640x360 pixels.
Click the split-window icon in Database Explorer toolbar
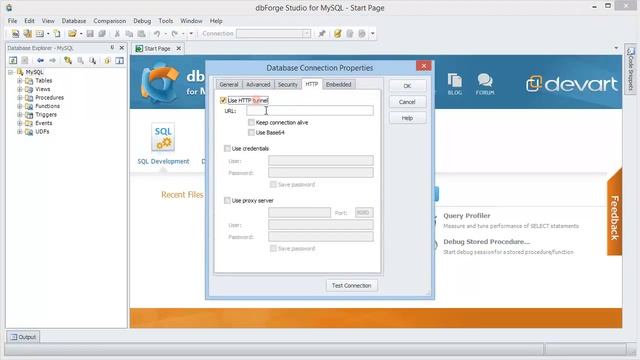(120, 60)
